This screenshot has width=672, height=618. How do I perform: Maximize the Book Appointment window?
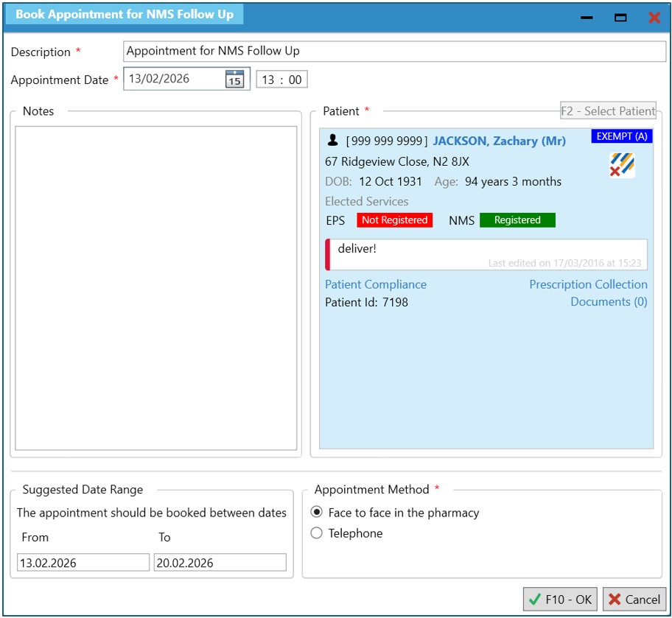tap(620, 18)
